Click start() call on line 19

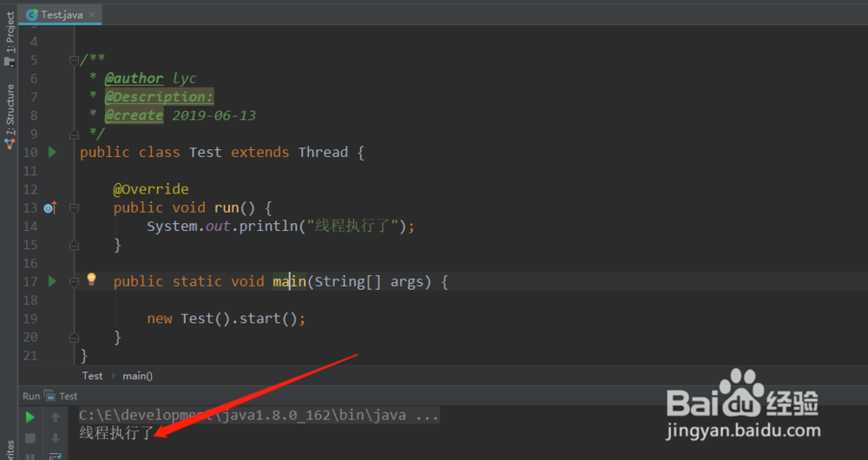[268, 319]
